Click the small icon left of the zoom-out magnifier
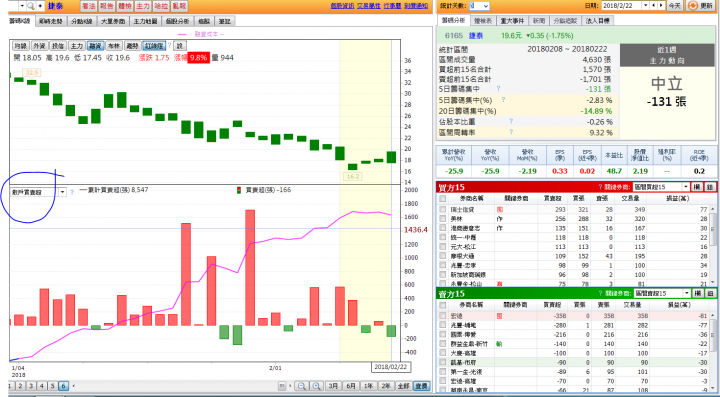The height and width of the screenshot is (397, 720). point(282,386)
